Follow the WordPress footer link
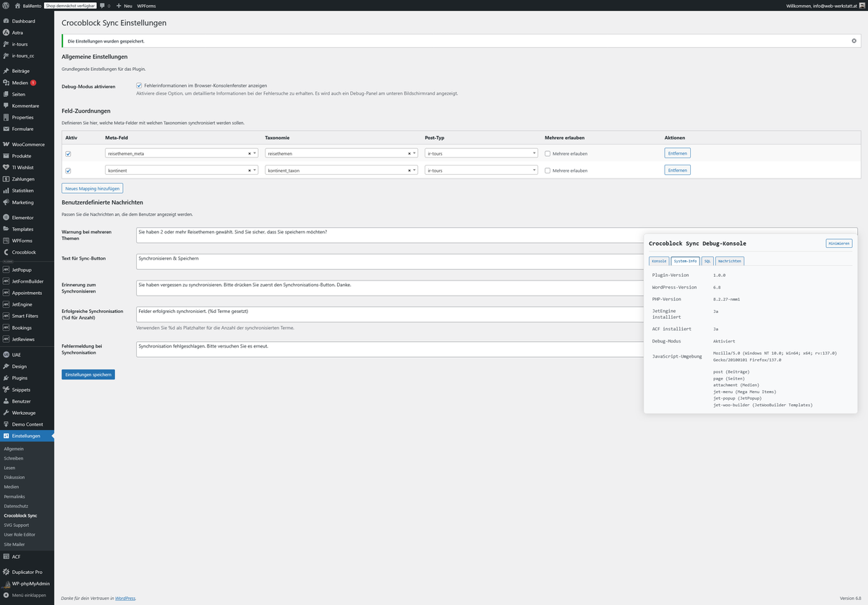This screenshot has height=605, width=868. 125,598
